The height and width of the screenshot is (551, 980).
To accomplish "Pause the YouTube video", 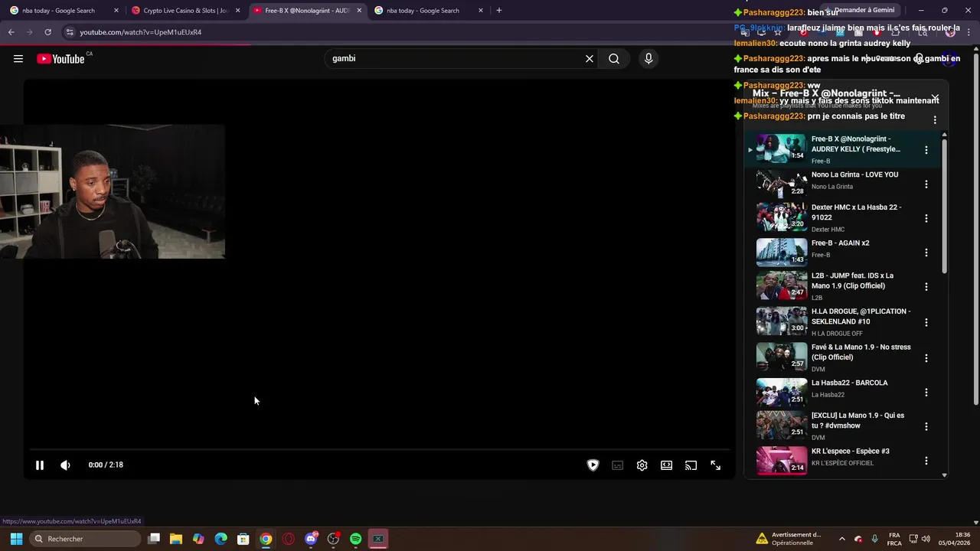I will point(40,465).
